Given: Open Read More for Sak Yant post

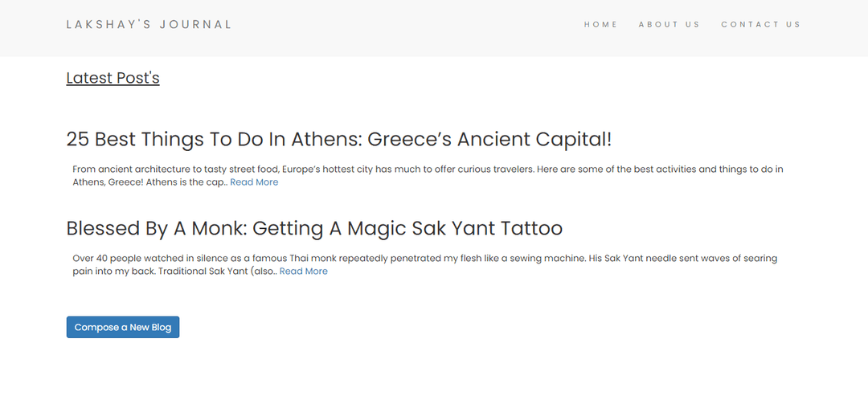Looking at the screenshot, I should click(x=303, y=271).
